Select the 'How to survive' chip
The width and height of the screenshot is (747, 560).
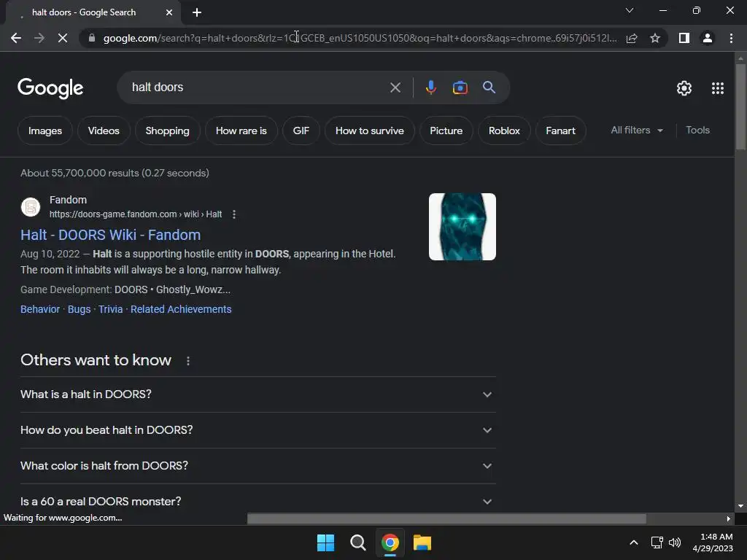click(370, 131)
